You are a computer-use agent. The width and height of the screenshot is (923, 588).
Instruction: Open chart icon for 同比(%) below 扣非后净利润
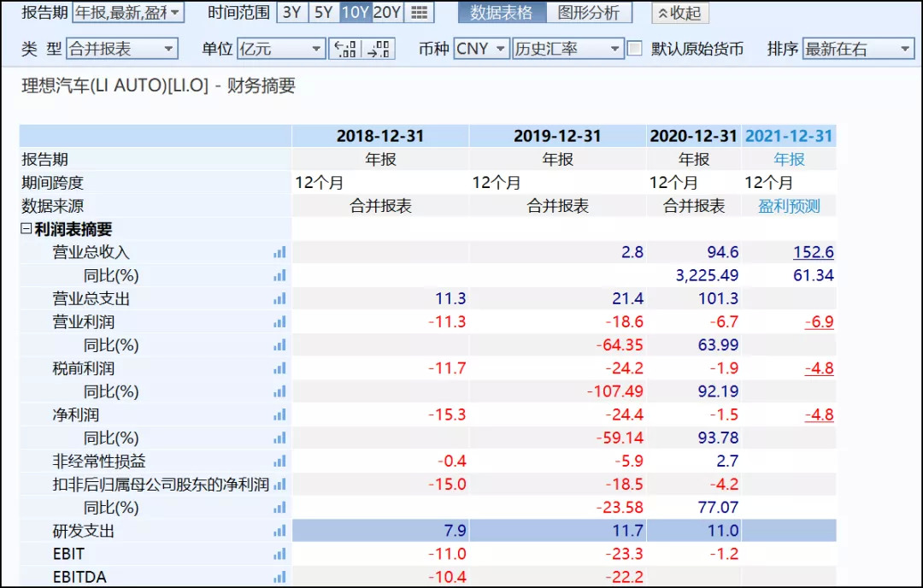[279, 508]
